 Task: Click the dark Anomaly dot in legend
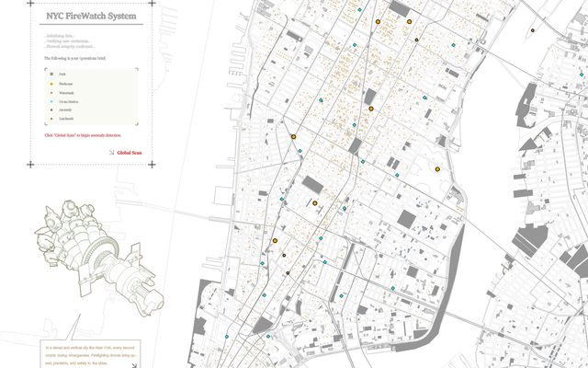pos(51,110)
